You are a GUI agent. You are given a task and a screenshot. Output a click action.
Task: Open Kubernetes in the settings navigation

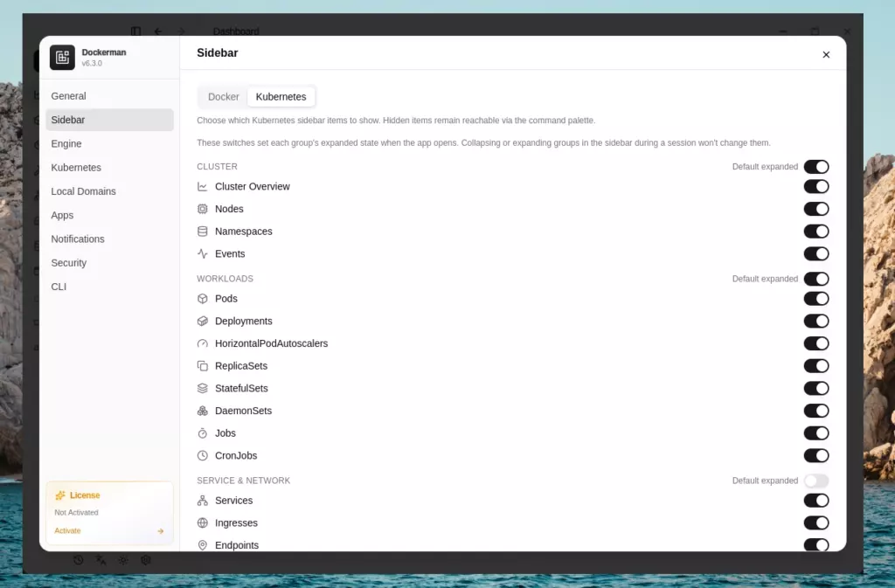[x=109, y=168]
